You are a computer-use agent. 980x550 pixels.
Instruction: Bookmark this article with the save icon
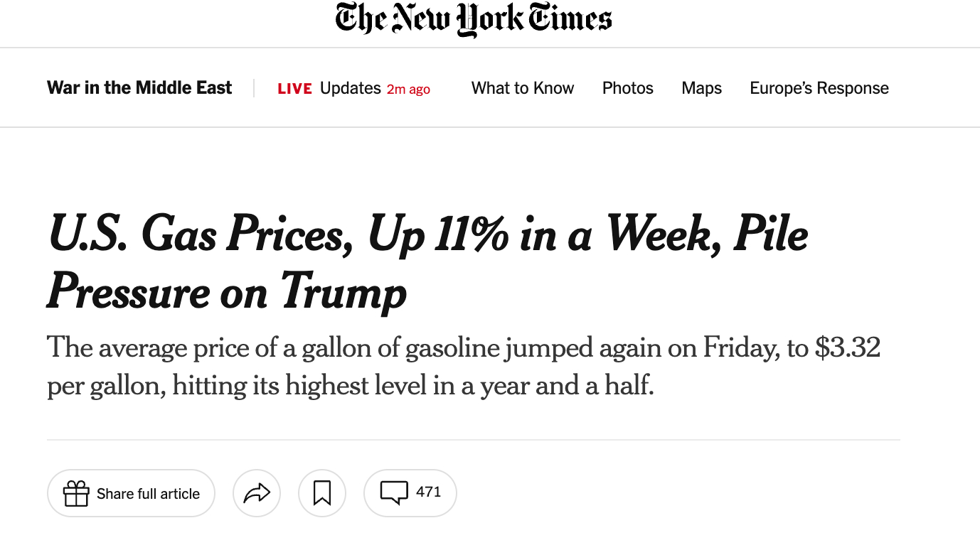point(322,493)
